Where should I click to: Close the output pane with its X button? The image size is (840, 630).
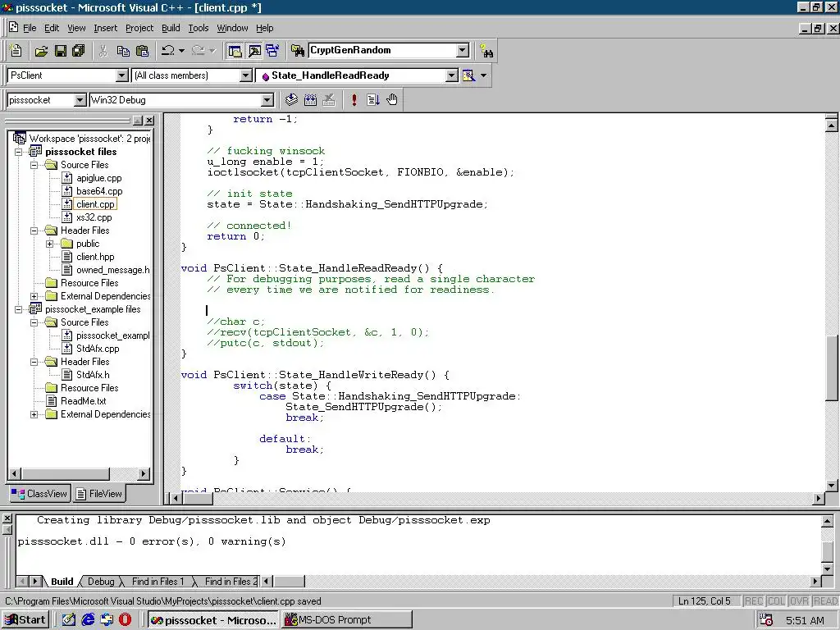7,518
